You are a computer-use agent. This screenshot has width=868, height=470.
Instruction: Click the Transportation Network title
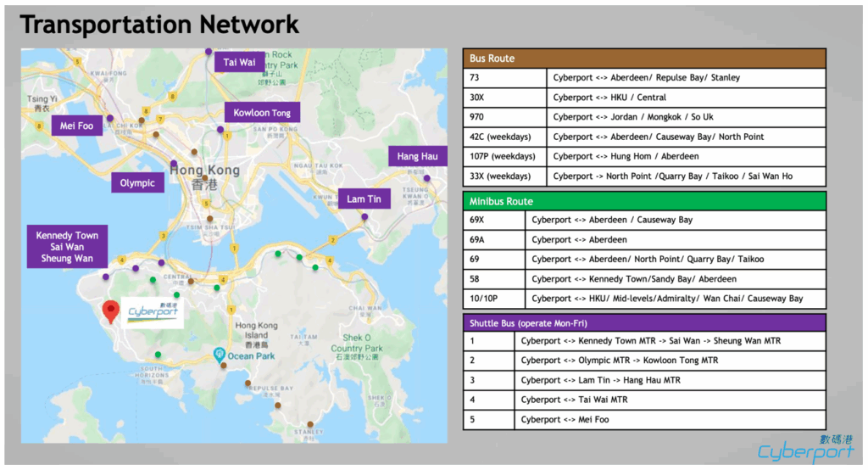[159, 24]
